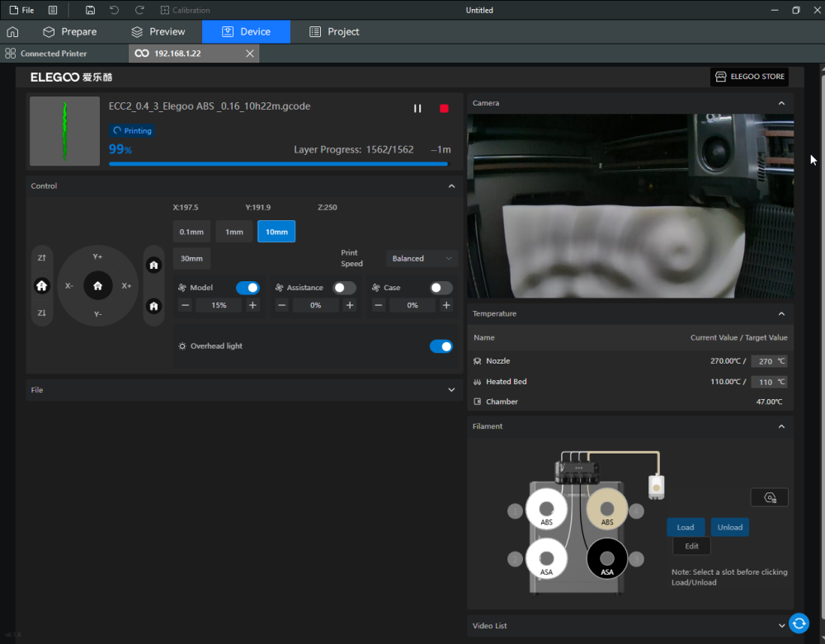Increase Model fan speed with plus

(x=252, y=305)
